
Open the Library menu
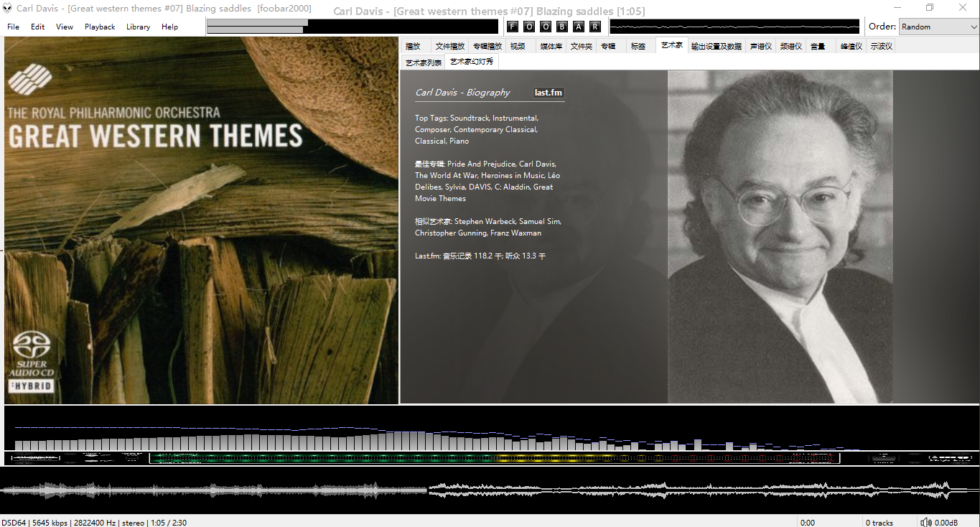[x=138, y=27]
